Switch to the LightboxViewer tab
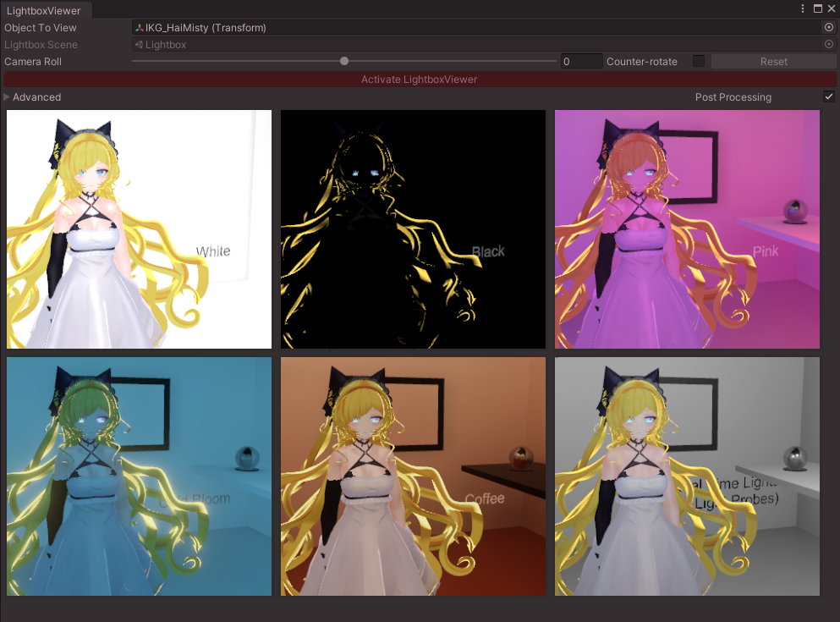The height and width of the screenshot is (622, 840). pyautogui.click(x=45, y=11)
